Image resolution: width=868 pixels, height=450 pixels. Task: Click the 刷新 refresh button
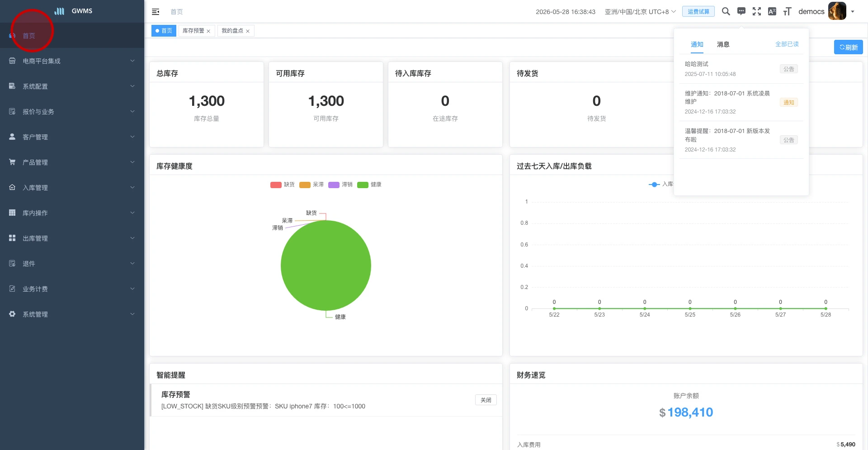pos(848,47)
